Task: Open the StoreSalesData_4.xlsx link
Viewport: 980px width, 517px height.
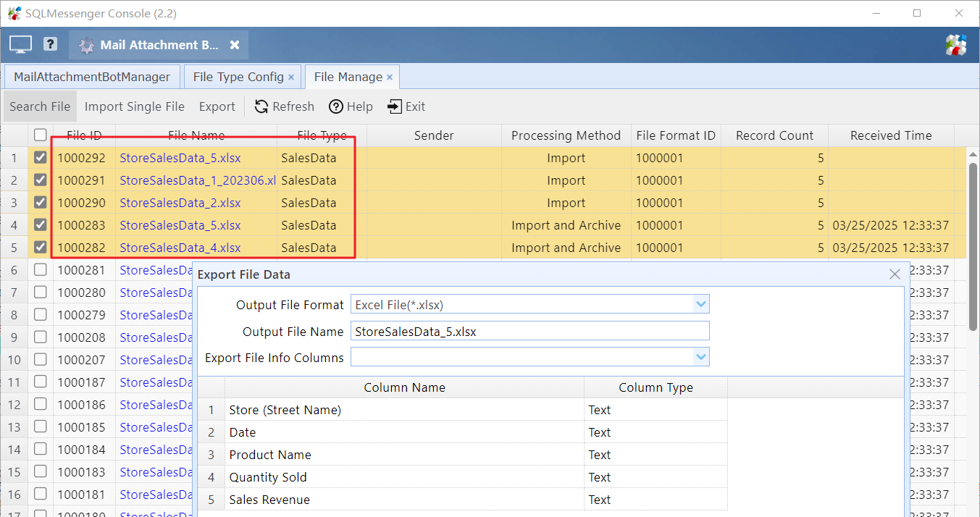Action: click(x=180, y=248)
